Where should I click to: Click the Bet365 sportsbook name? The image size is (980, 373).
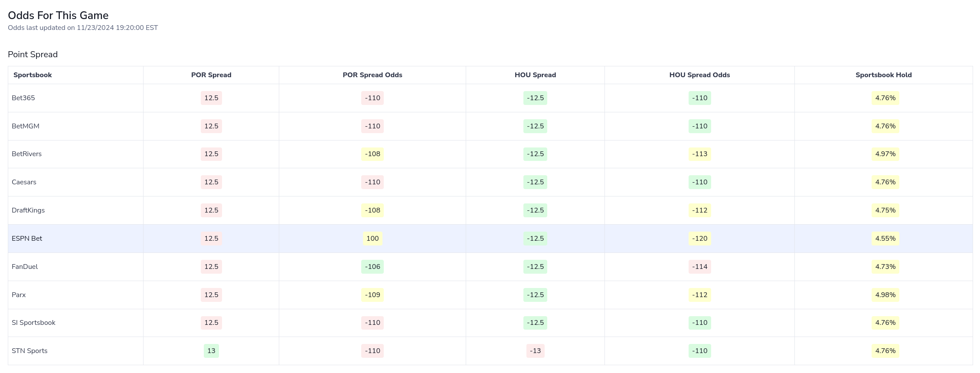click(x=23, y=98)
